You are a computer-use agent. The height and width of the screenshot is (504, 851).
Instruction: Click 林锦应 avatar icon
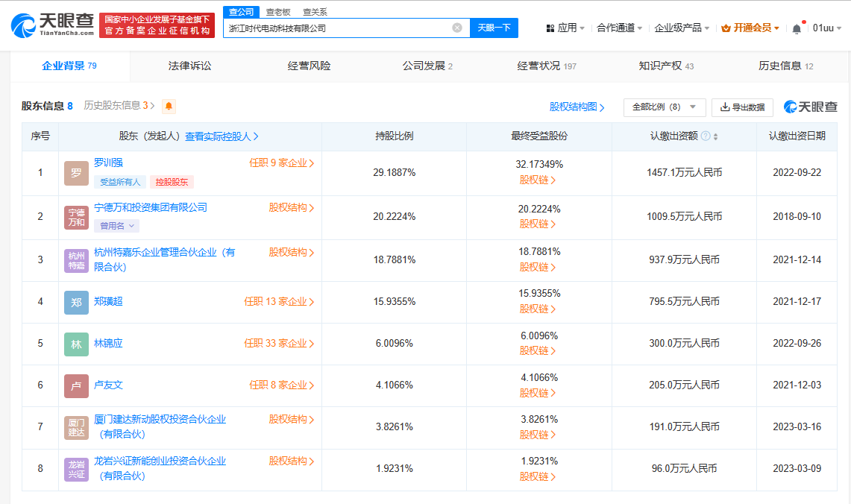[76, 344]
